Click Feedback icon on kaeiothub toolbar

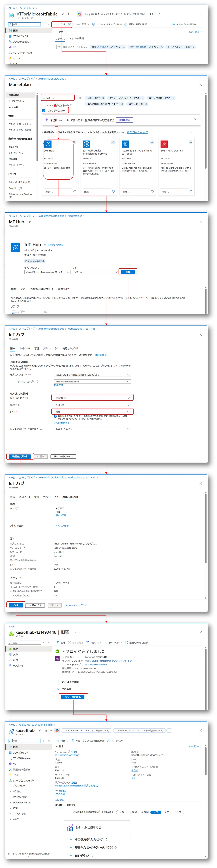(109, 741)
